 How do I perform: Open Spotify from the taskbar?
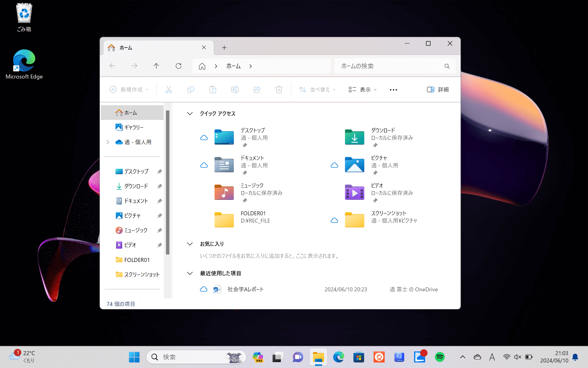point(439,357)
